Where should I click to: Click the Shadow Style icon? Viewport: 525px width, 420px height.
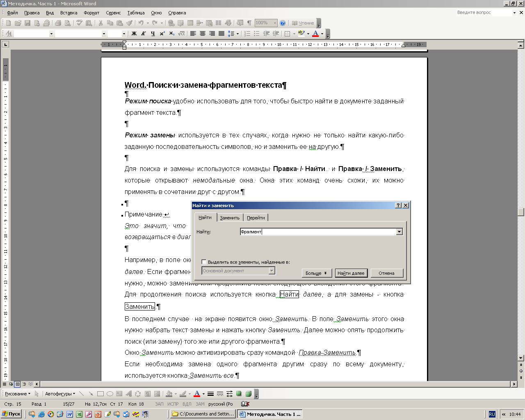(239, 394)
